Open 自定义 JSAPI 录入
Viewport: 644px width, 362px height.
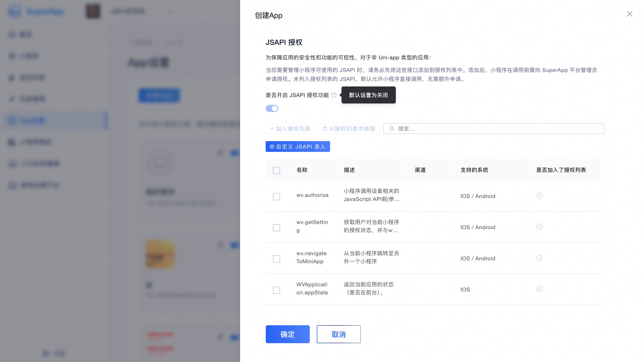298,147
